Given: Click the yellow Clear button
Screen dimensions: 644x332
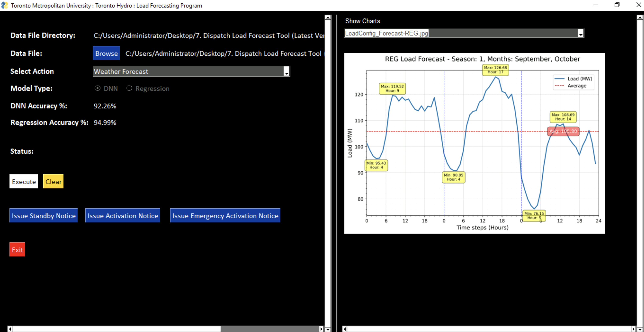Looking at the screenshot, I should pyautogui.click(x=53, y=181).
